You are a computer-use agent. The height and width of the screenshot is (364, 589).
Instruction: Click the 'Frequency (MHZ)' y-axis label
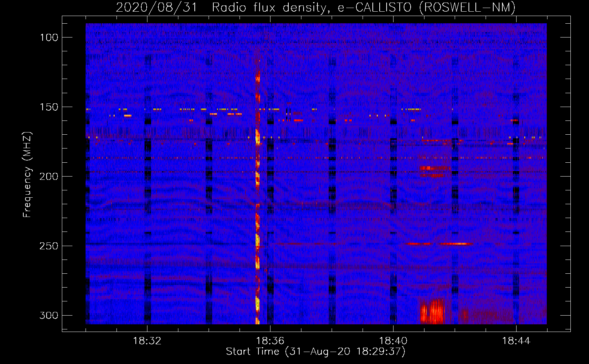(x=27, y=174)
